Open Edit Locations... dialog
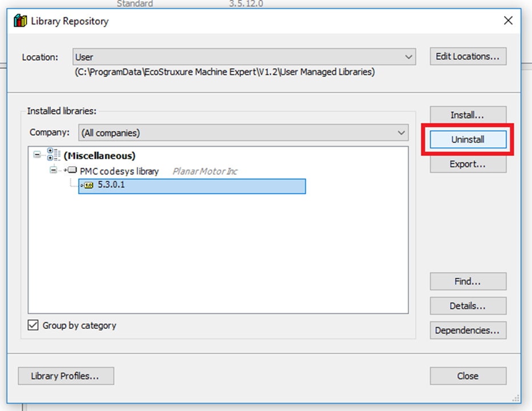Screen dimensions: 532x411 467,57
